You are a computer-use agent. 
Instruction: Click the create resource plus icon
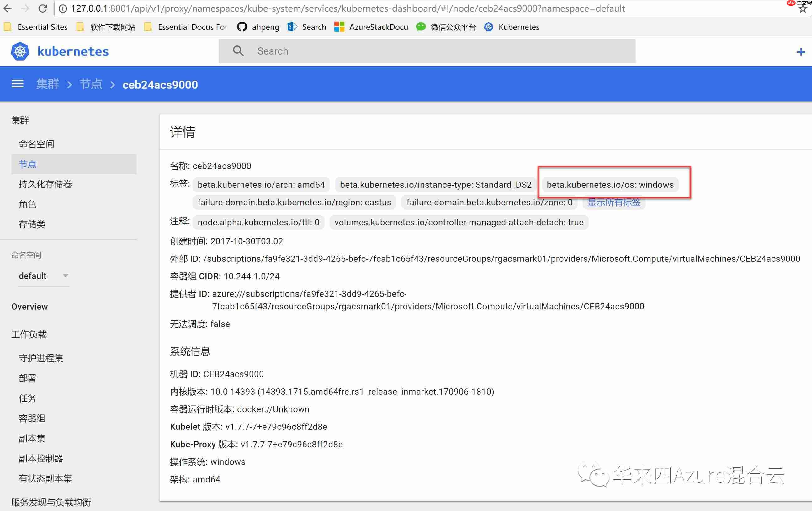[800, 51]
